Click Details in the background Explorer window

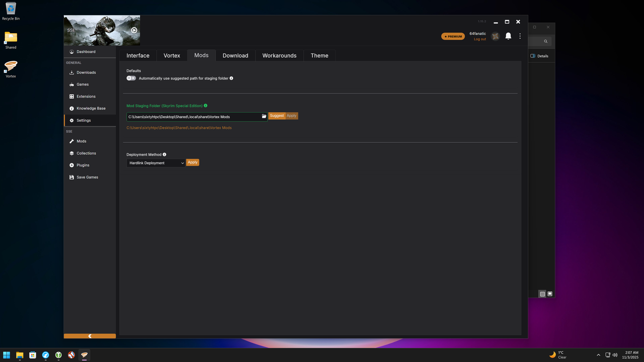point(540,56)
